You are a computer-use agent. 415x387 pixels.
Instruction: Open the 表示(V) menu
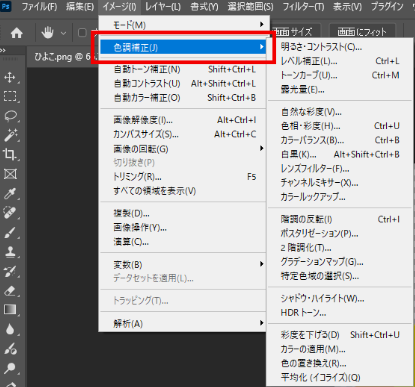pos(347,6)
